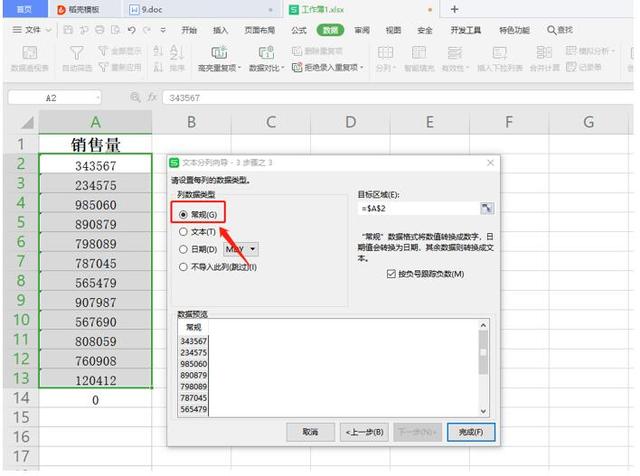The image size is (640, 476).
Task: Expand the Name Box dropdown arrow
Action: 98,98
